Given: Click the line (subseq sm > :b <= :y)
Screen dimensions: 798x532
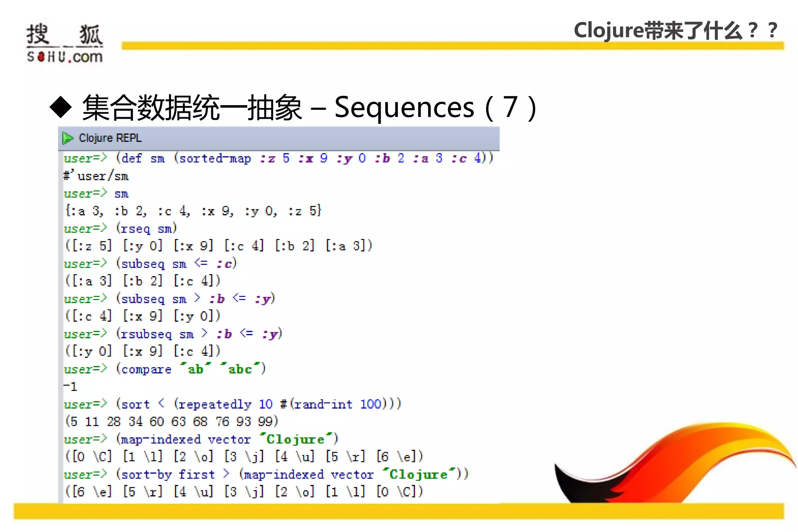Looking at the screenshot, I should [169, 299].
